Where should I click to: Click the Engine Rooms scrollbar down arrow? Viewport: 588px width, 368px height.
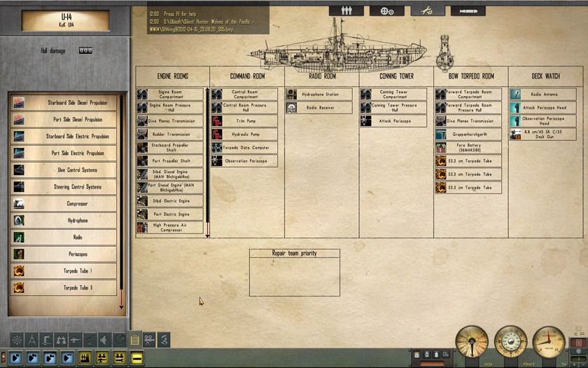[x=207, y=236]
